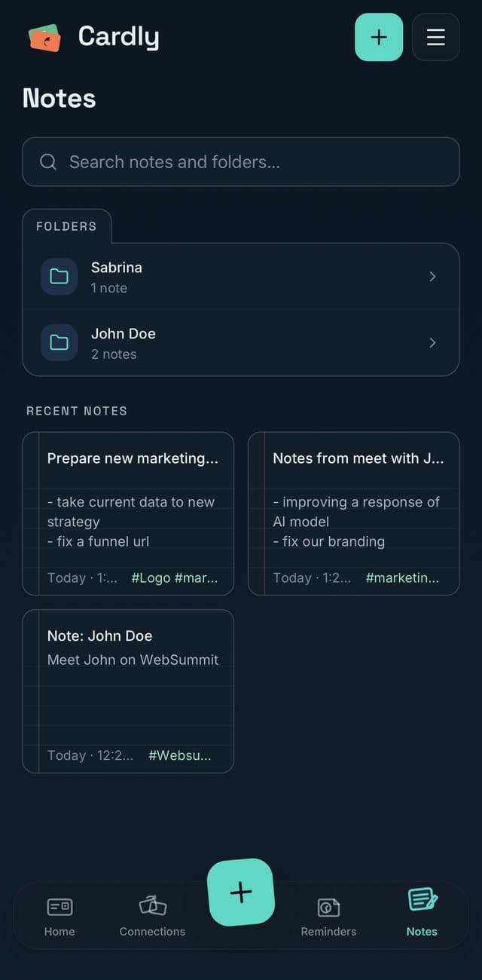482x980 pixels.
Task: Open Notes from meet with J note
Action: pyautogui.click(x=354, y=513)
